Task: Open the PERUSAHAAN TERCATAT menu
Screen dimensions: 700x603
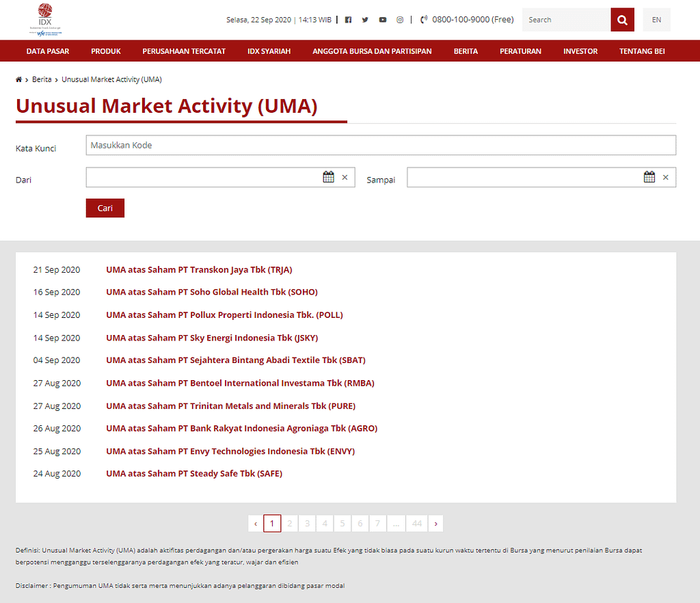Action: click(184, 51)
